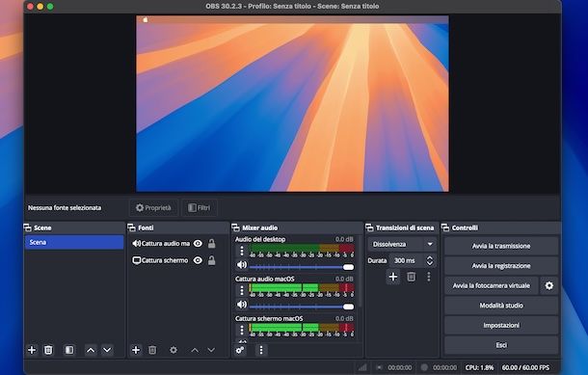588x375 pixels.
Task: Mute Audio del desktop speaker
Action: [242, 265]
